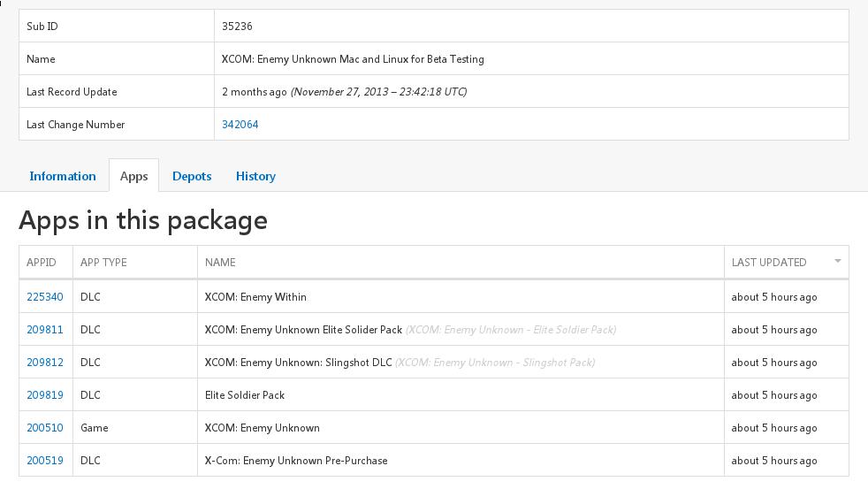Open app ID 200510 link
The image size is (868, 489).
tap(45, 428)
